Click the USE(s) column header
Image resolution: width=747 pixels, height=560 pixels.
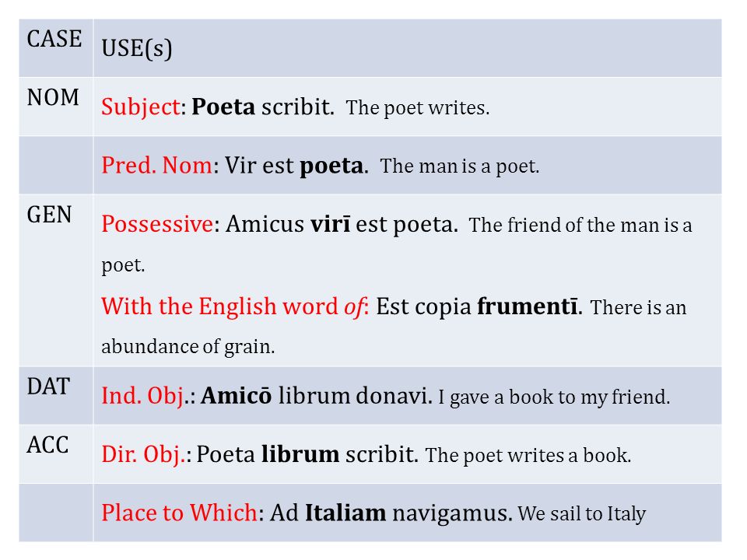[x=137, y=48]
